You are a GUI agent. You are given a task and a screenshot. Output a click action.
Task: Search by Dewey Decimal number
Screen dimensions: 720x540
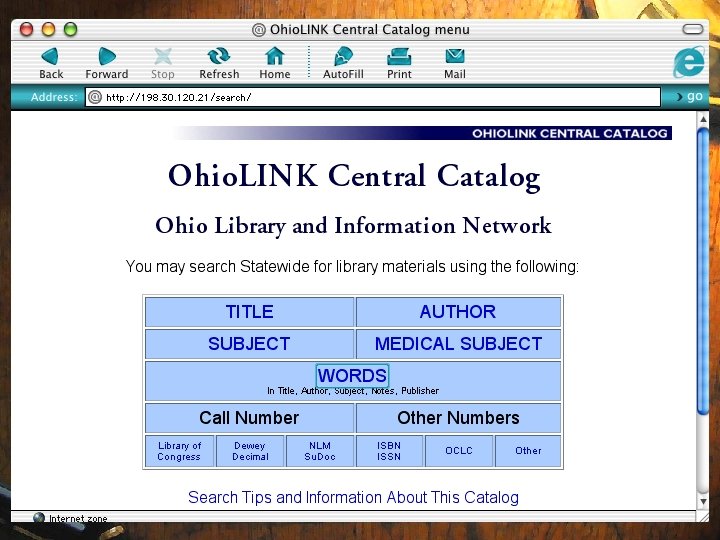click(x=250, y=451)
